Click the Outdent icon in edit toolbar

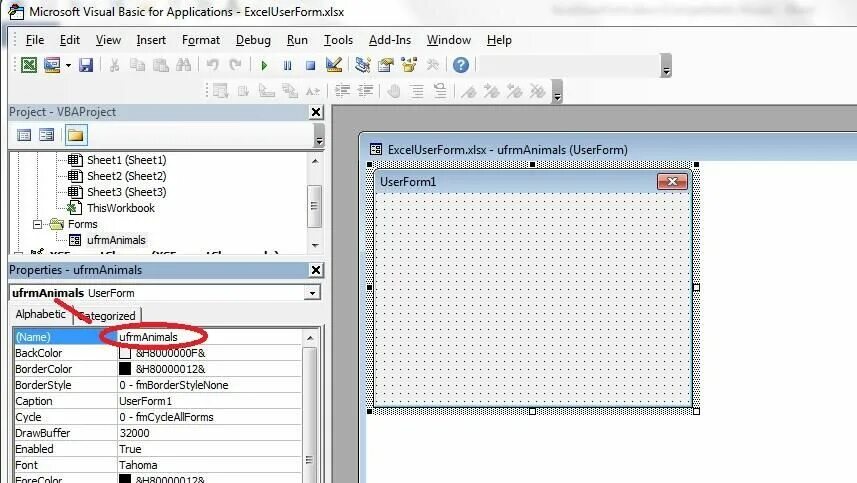point(366,91)
